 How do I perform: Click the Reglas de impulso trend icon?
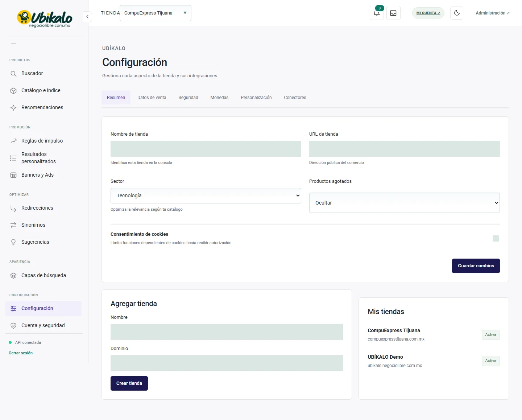pos(13,141)
